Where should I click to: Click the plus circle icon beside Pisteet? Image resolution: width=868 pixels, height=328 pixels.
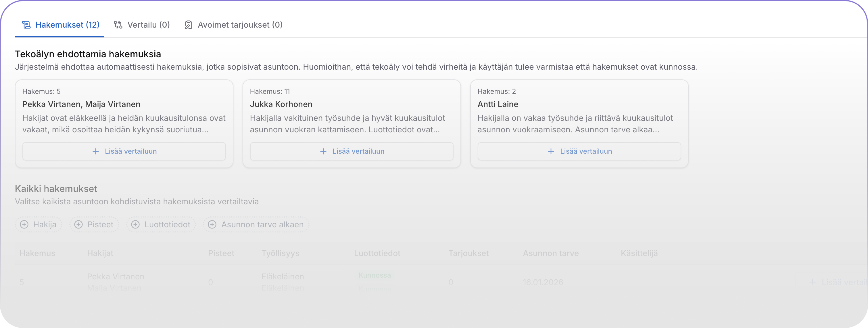pos(78,225)
